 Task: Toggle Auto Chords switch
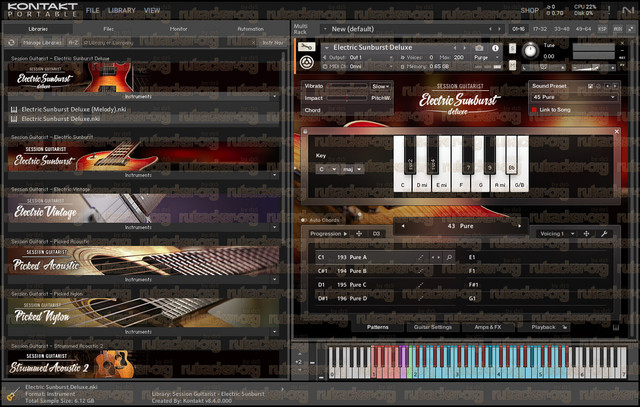coord(304,220)
